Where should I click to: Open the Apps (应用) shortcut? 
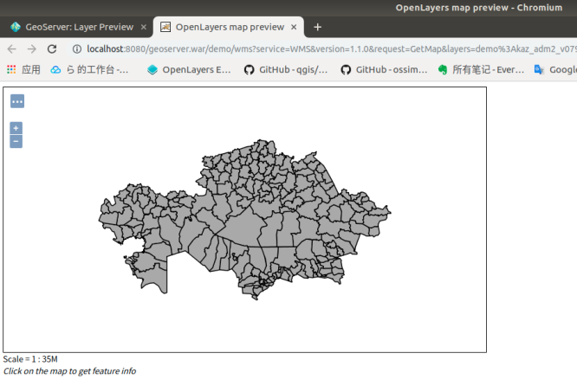[x=23, y=69]
